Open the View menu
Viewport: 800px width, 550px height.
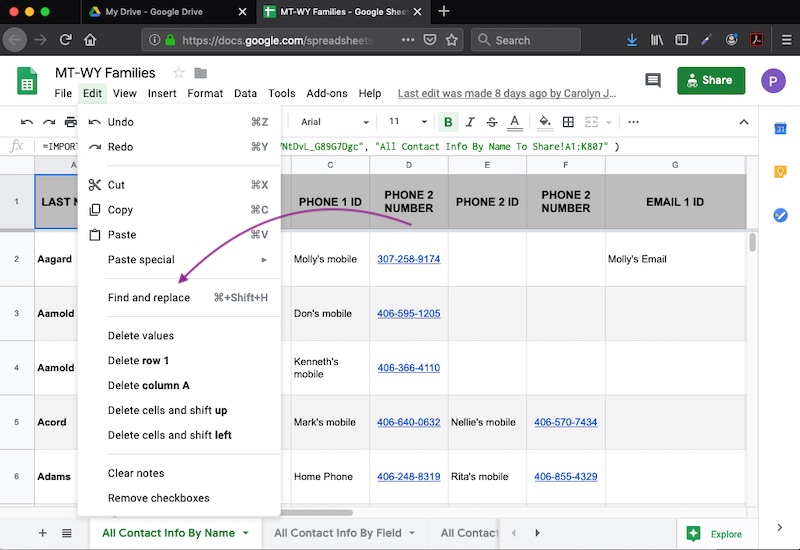coord(124,93)
